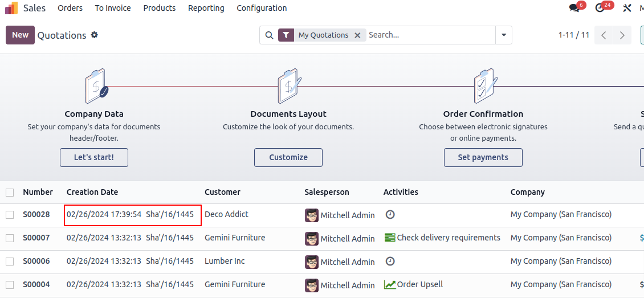Click the Deco Addict customer cell
The width and height of the screenshot is (644, 298).
(x=226, y=214)
